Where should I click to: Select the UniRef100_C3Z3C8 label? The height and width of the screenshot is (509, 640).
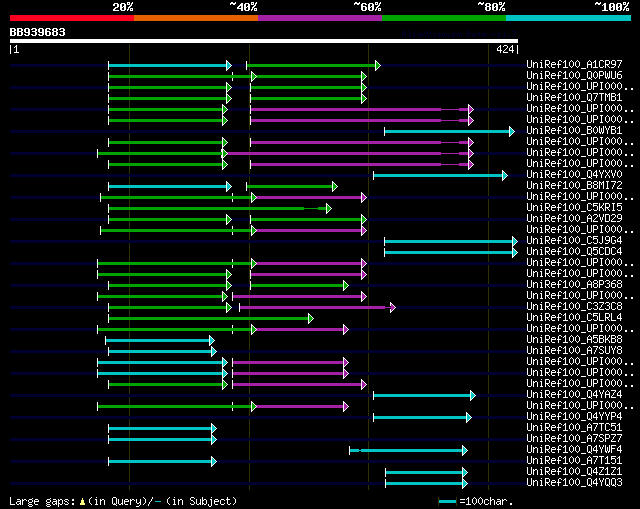coord(574,307)
